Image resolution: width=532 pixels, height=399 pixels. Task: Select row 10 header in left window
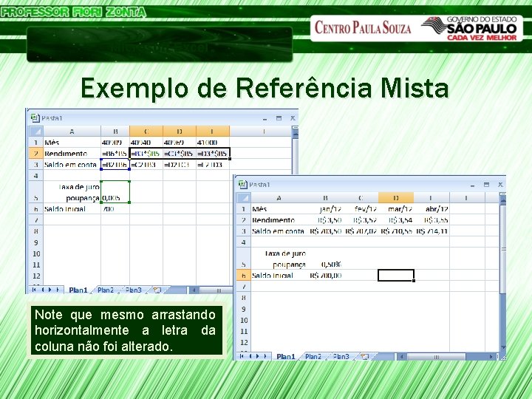tap(36, 253)
